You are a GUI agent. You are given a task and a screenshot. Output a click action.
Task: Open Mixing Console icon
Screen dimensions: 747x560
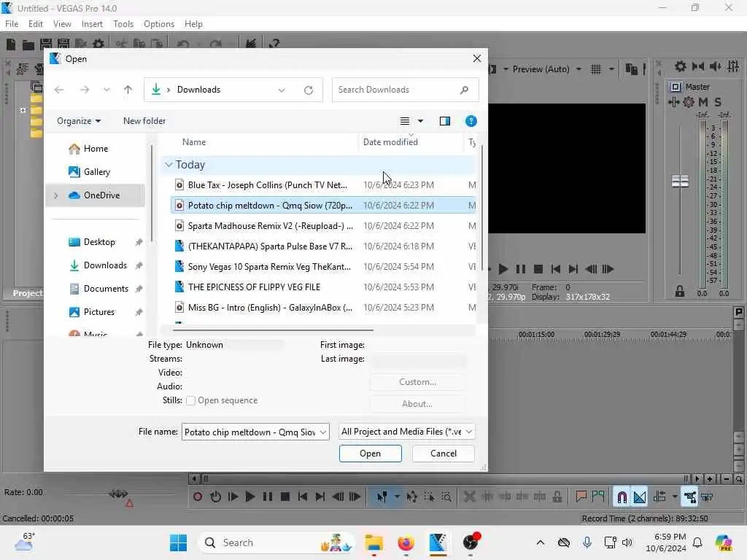733,66
